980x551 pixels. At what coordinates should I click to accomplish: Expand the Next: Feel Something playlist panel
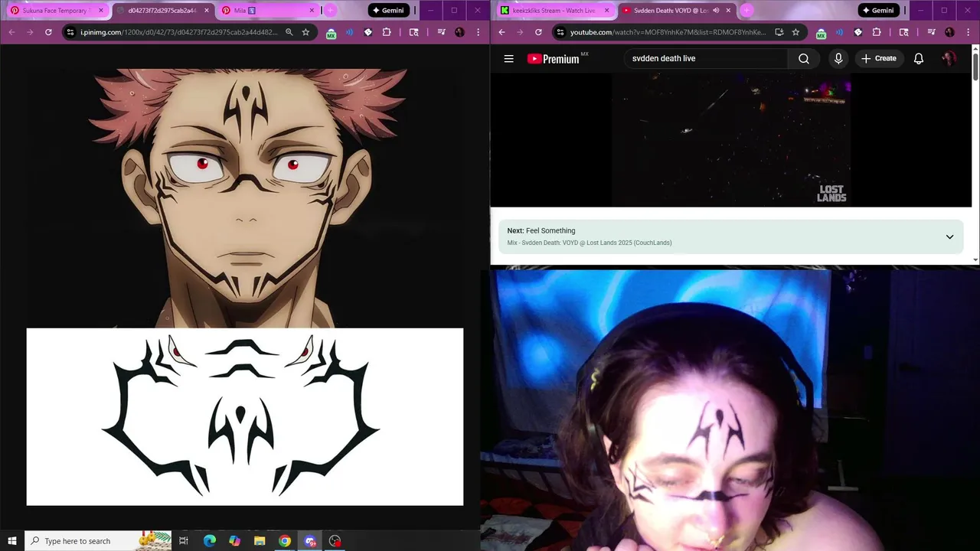(x=949, y=236)
